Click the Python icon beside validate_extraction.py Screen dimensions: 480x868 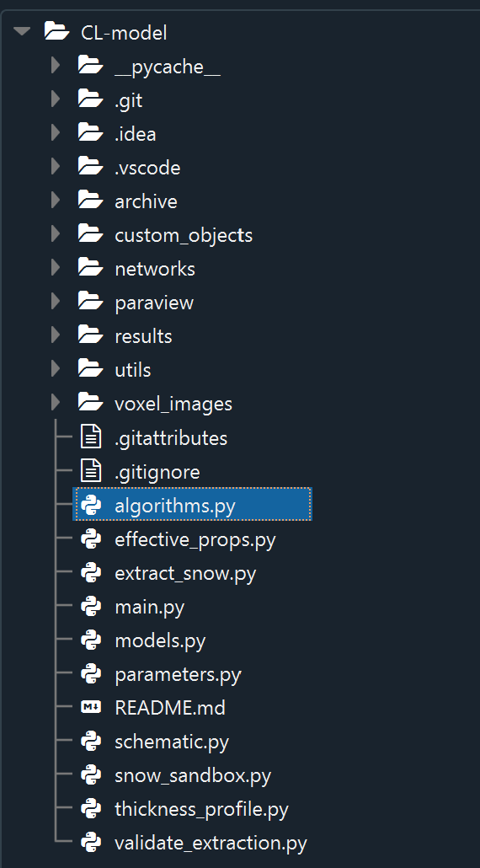91,843
